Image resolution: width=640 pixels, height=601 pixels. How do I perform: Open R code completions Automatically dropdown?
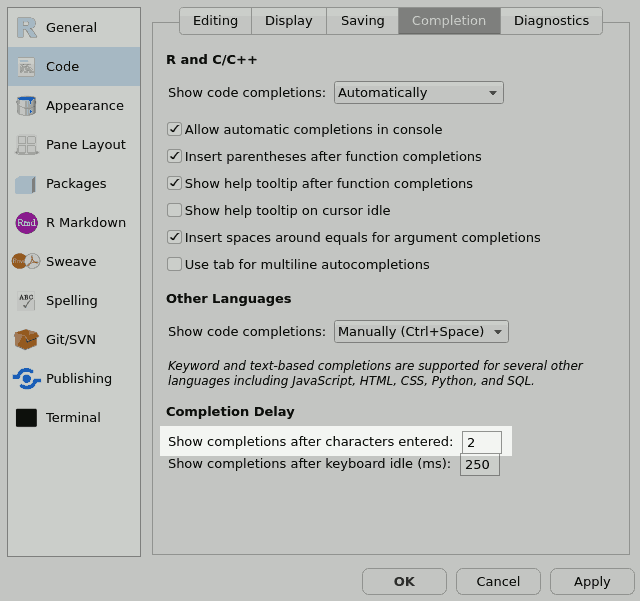coord(418,93)
